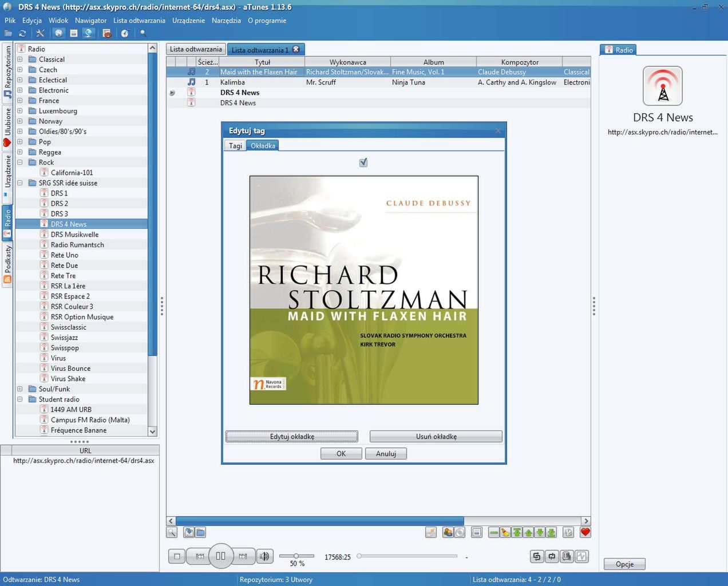This screenshot has height=586, width=728.
Task: Adjust the 50 % volume slider
Action: click(x=296, y=556)
